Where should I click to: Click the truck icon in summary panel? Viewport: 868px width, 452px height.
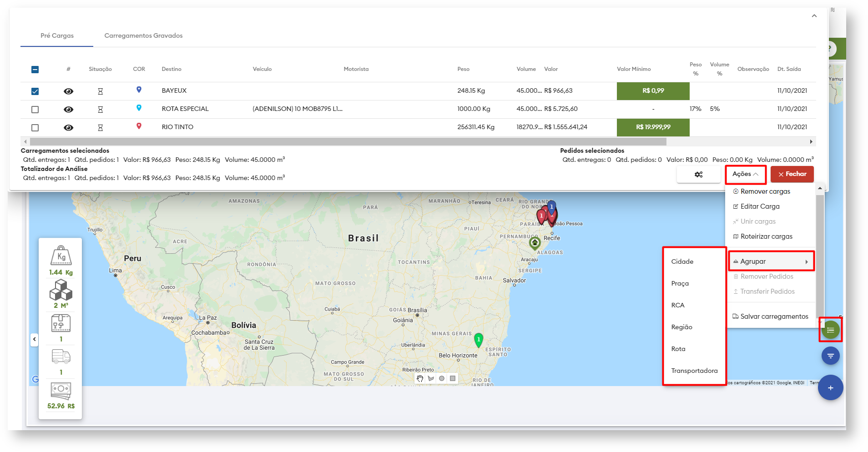click(61, 357)
